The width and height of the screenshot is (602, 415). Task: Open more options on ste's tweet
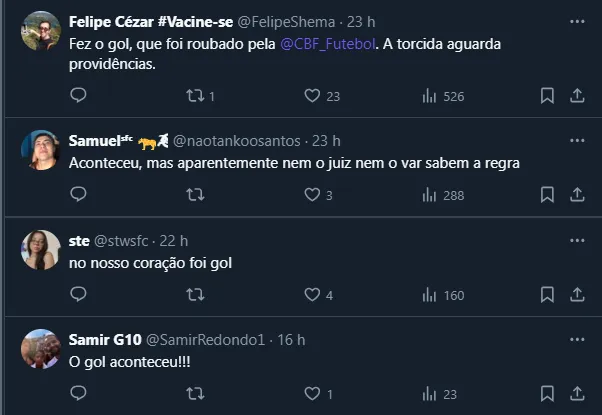(576, 240)
